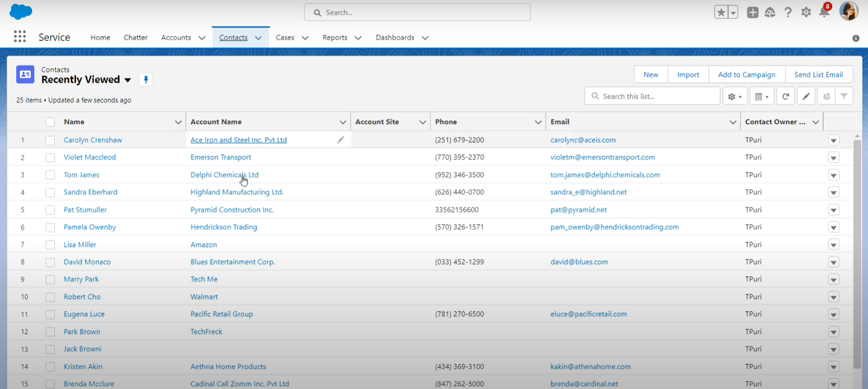
Task: Open the Name column options chevron
Action: tap(178, 122)
